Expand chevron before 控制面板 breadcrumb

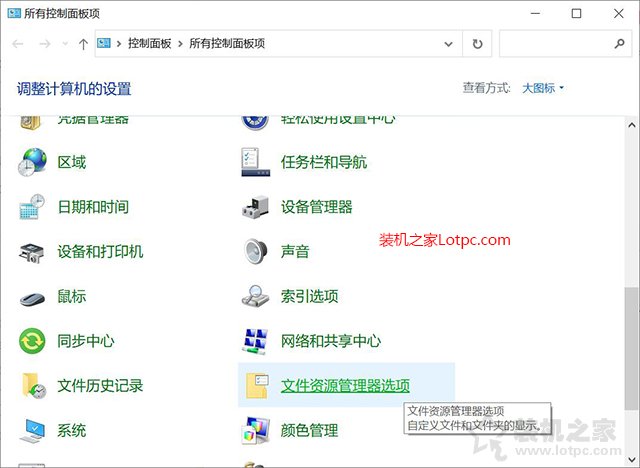click(119, 44)
